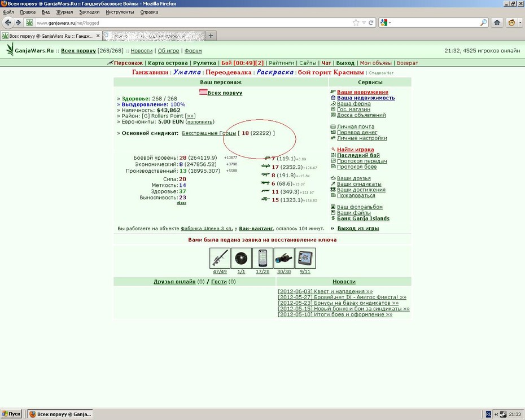Click the Друзья онлайн link
The width and height of the screenshot is (525, 420).
point(174,282)
